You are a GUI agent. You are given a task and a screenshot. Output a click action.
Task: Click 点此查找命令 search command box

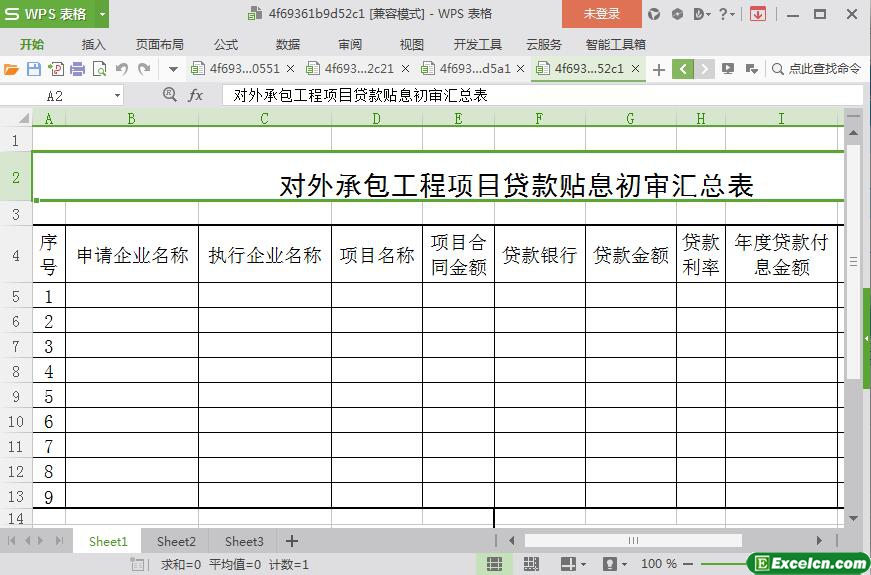coord(816,69)
